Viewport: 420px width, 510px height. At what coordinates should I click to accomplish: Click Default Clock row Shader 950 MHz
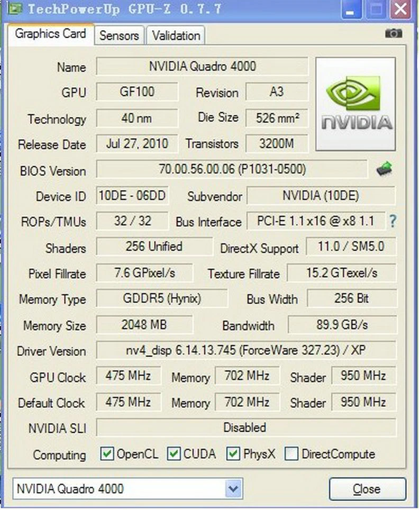pos(363,402)
